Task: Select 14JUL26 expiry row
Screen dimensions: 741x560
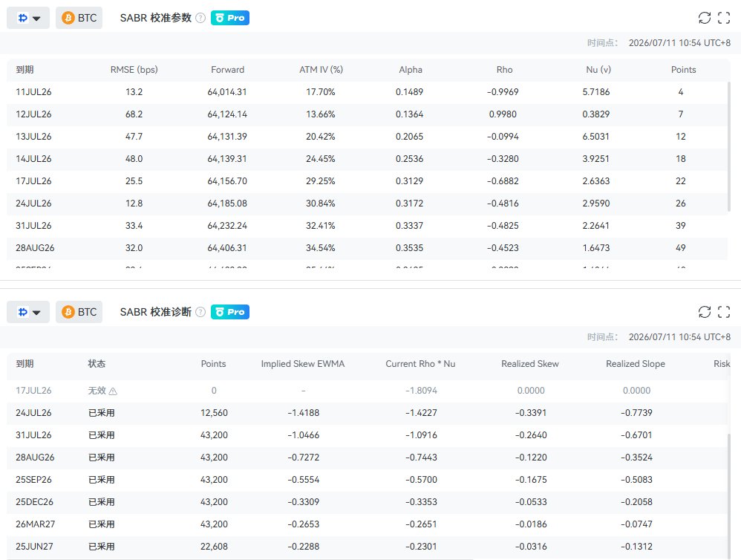Action: pyautogui.click(x=367, y=159)
